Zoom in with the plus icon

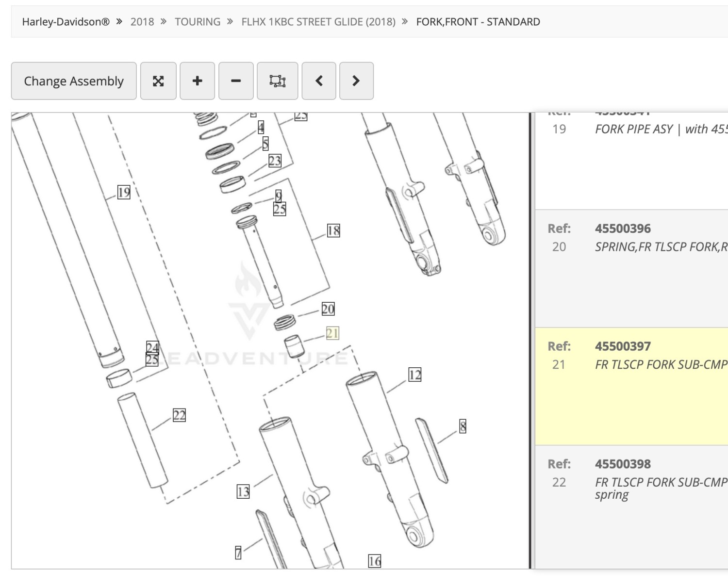click(x=197, y=81)
